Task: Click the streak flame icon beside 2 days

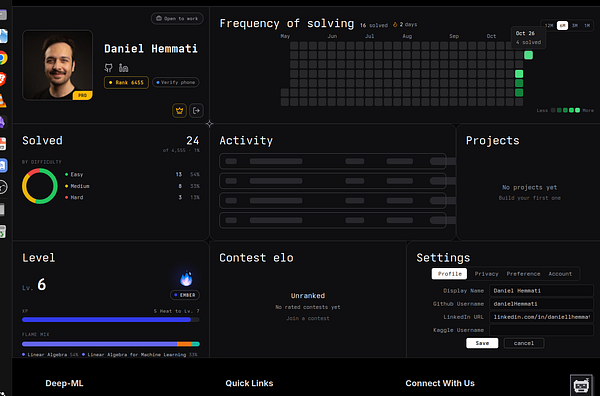Action: (395, 24)
